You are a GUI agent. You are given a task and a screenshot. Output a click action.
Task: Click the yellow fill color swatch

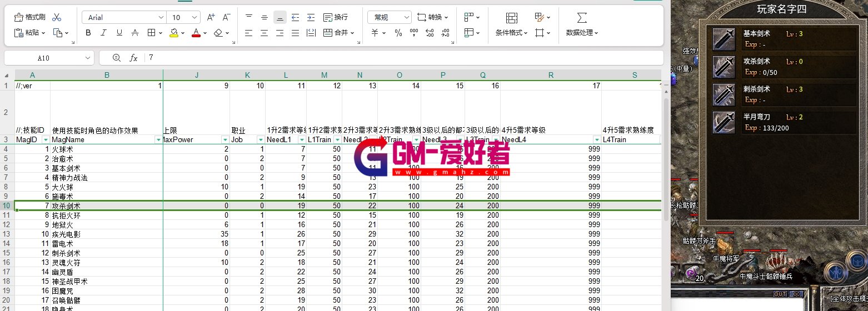(x=174, y=33)
